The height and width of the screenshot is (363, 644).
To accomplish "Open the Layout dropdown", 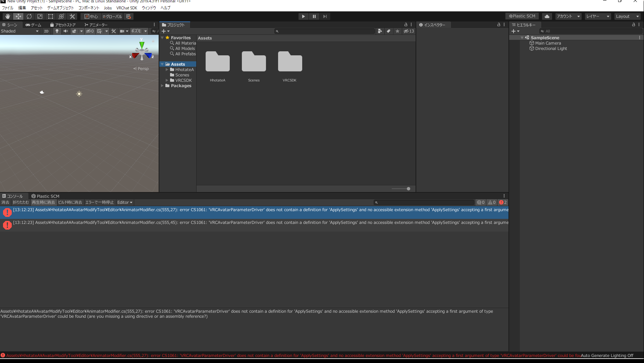I will (x=627, y=16).
